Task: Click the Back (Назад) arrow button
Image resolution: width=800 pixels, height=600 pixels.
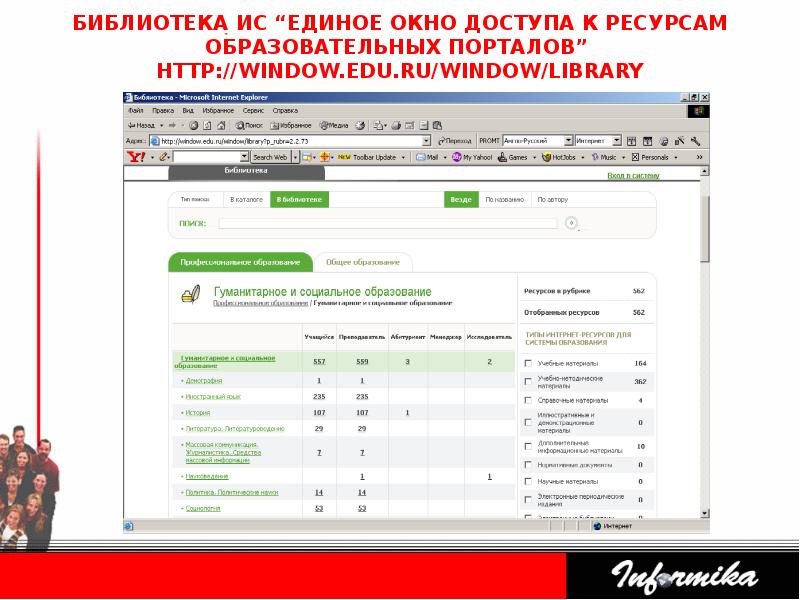Action: click(x=140, y=126)
